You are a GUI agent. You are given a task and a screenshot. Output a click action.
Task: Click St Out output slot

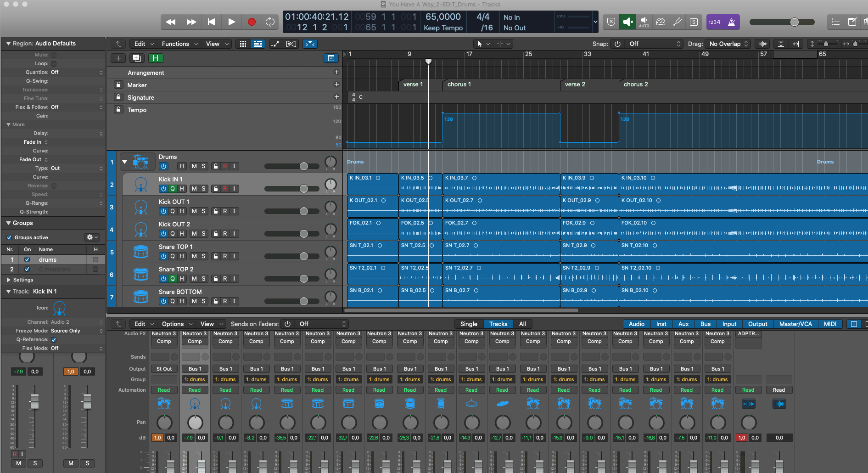click(x=164, y=369)
